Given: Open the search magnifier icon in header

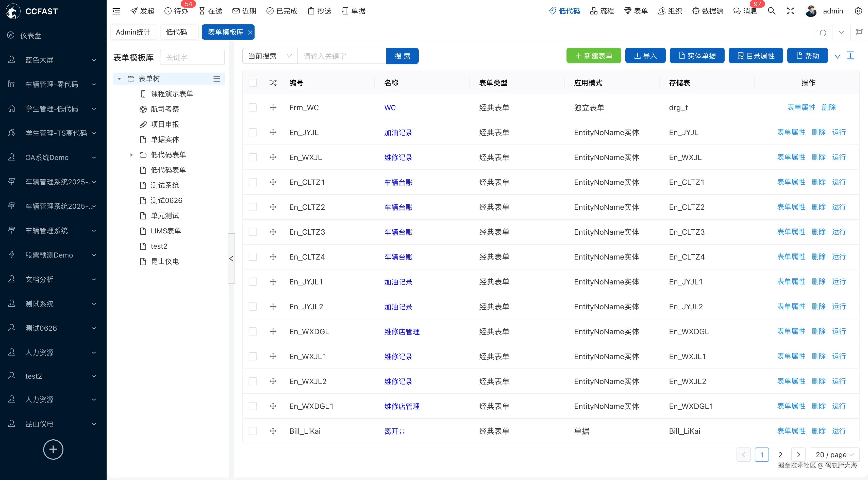Looking at the screenshot, I should 771,11.
